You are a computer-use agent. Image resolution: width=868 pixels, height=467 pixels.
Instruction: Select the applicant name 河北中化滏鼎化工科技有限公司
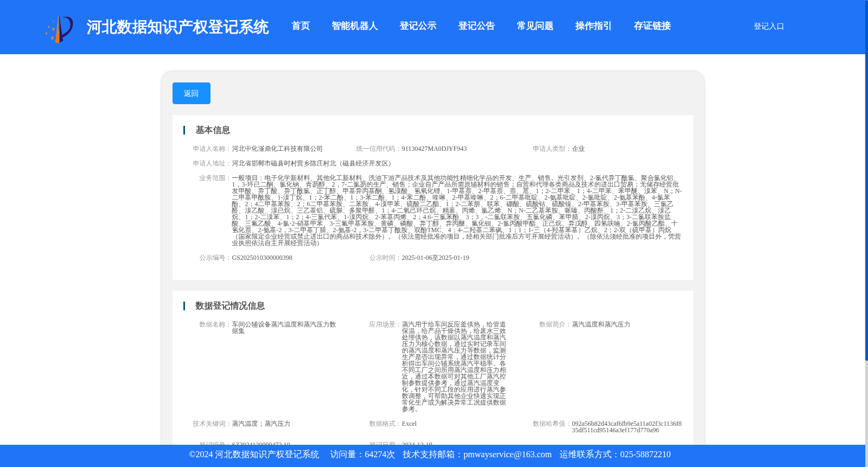[x=277, y=149]
